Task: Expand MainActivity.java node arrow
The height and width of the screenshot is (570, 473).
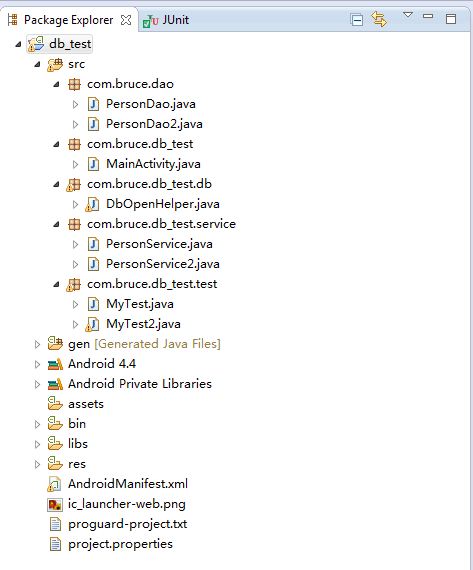Action: pyautogui.click(x=75, y=165)
